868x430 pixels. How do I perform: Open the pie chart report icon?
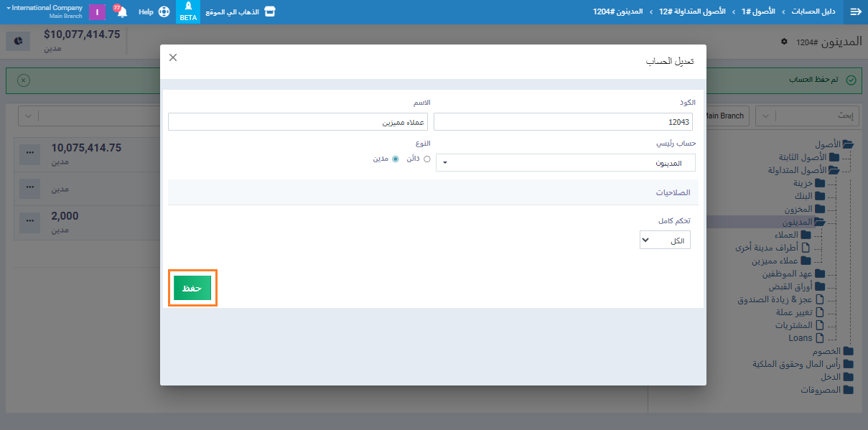point(18,41)
